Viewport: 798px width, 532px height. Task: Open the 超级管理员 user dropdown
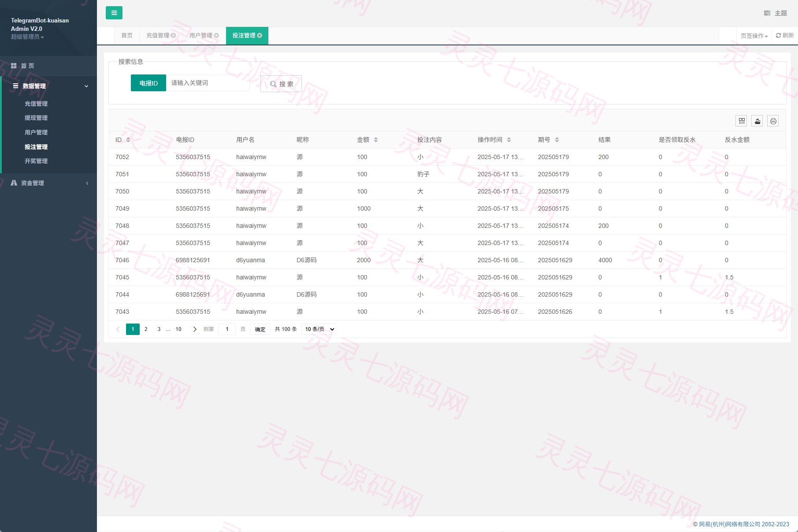tap(27, 37)
